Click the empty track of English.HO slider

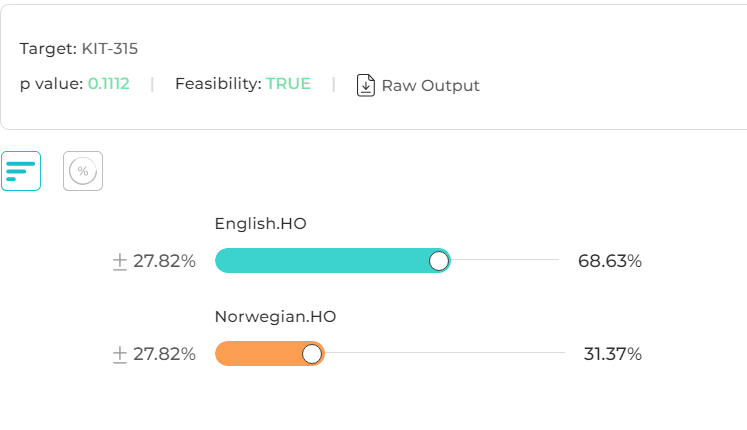(x=505, y=260)
